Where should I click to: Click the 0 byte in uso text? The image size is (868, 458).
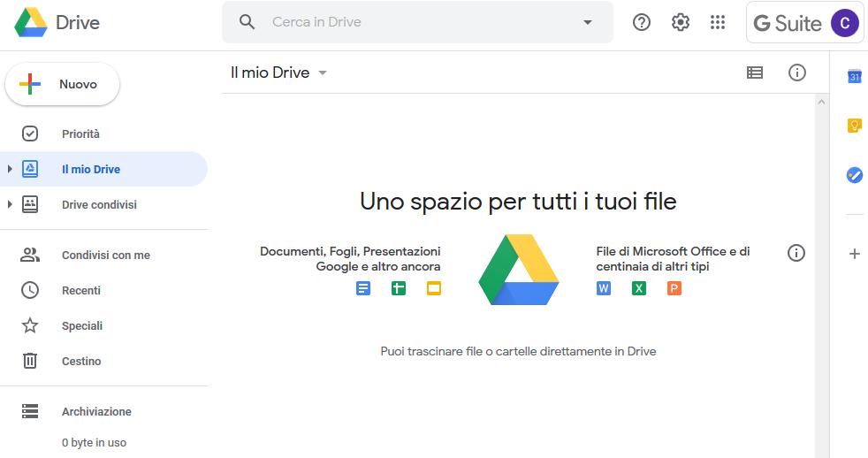click(x=94, y=442)
